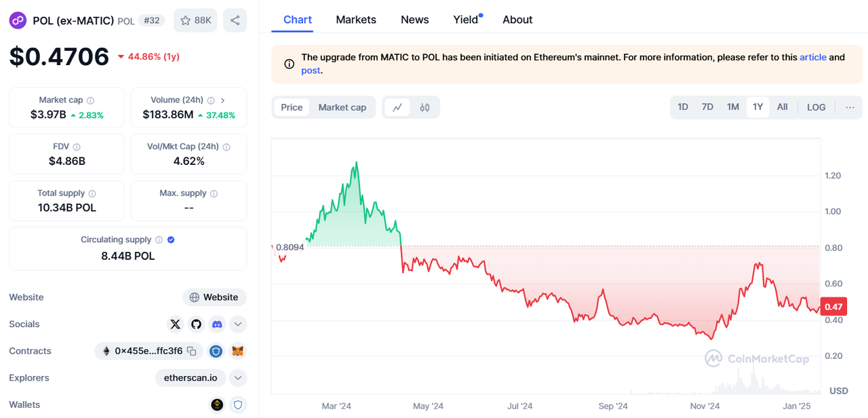
Task: Click the 8.44B POL circulating supply value
Action: (127, 256)
